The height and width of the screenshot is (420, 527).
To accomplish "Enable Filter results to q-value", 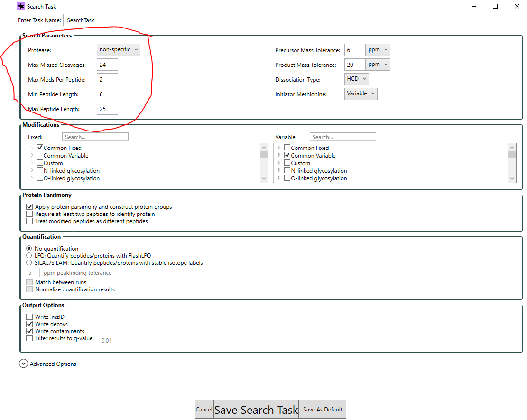I will 29,338.
